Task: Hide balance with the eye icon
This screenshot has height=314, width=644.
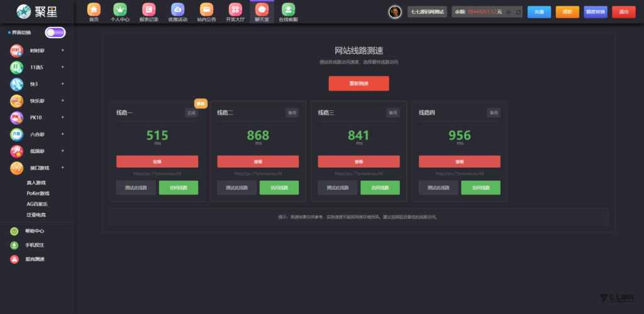Action: 509,12
